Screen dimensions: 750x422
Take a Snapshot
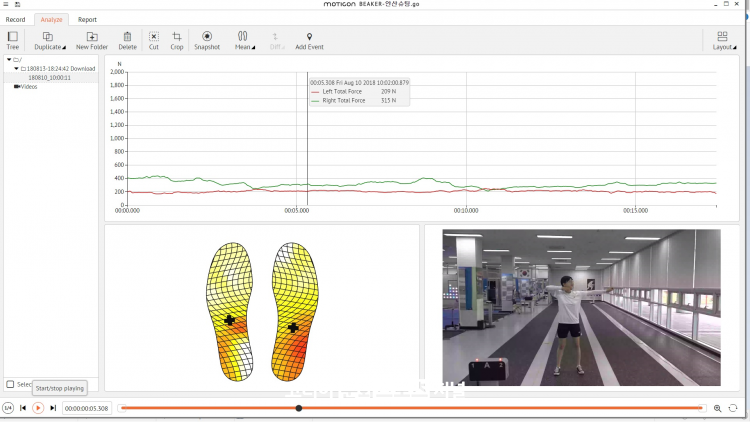click(207, 36)
